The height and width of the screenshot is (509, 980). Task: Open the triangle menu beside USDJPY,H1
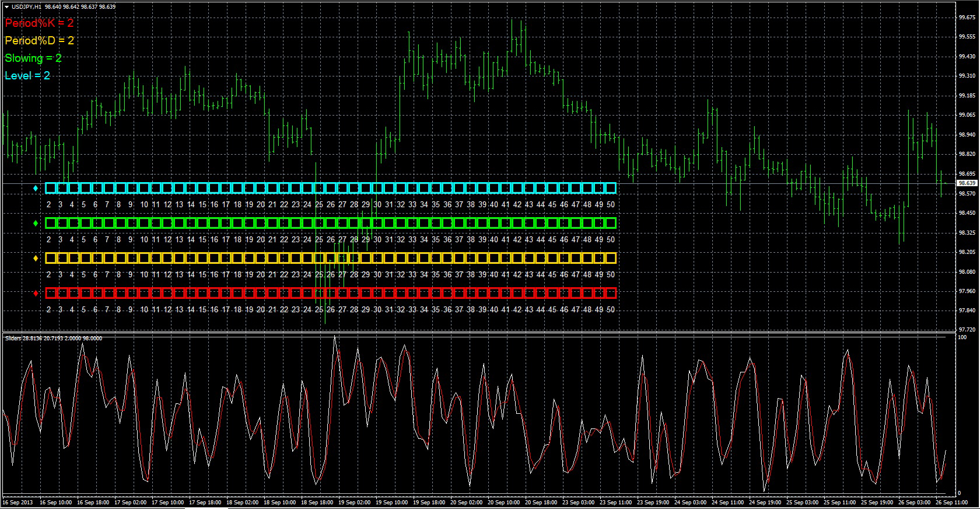point(6,6)
